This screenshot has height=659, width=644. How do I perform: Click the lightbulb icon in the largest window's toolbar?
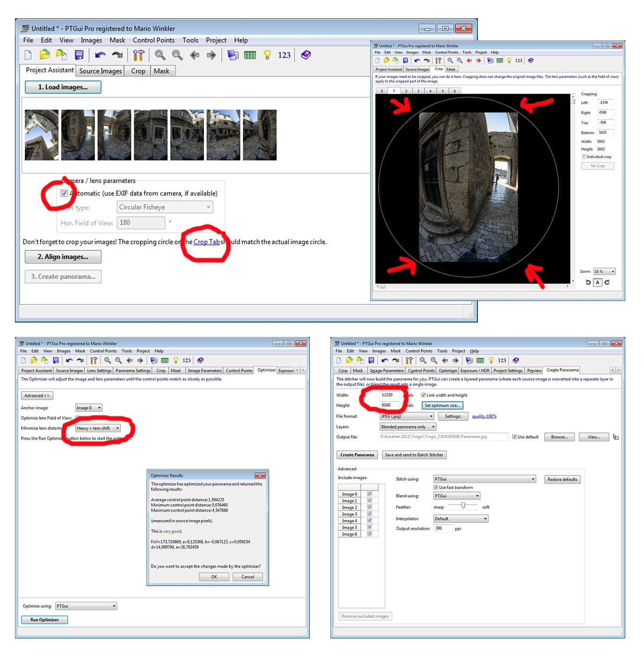point(267,55)
